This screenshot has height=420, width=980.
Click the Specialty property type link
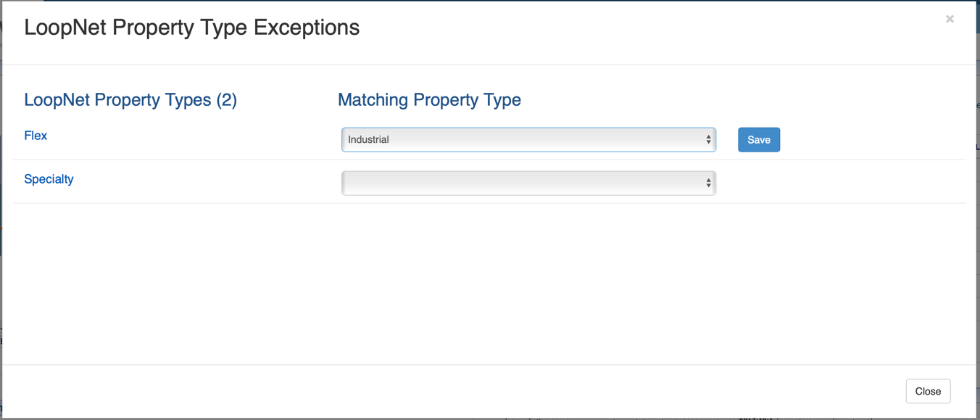coord(49,179)
